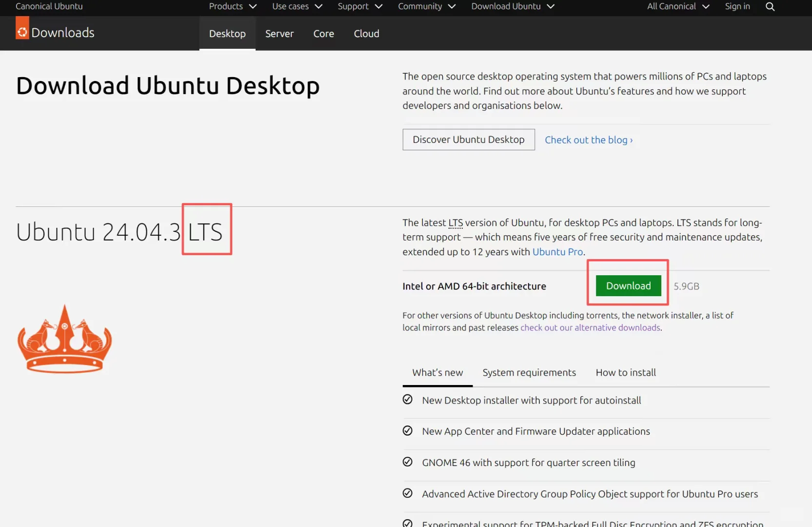Select the What's new tab
Viewport: 812px width, 527px height.
tap(437, 373)
